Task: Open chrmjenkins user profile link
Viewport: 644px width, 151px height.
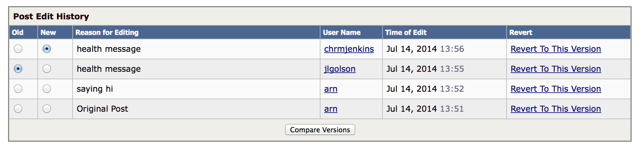Action: [x=349, y=49]
